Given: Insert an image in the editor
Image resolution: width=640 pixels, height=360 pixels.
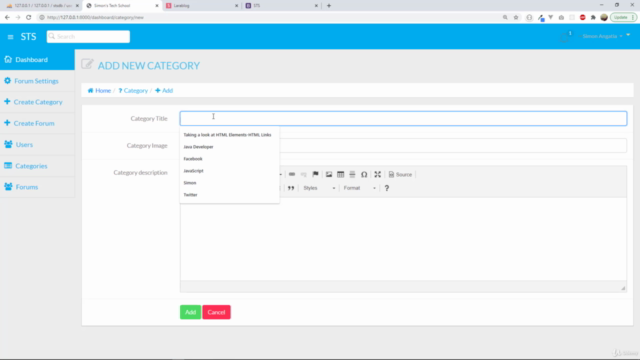Looking at the screenshot, I should (329, 174).
